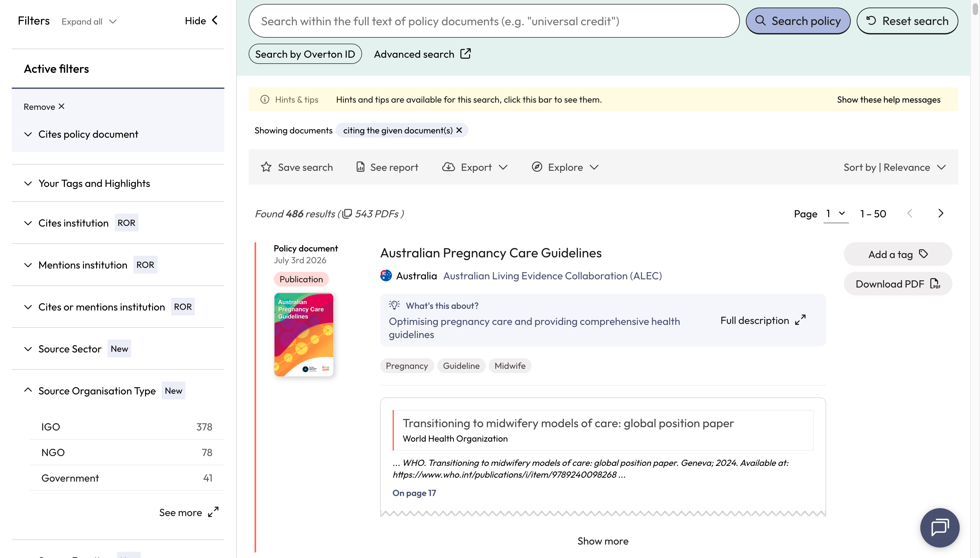Click the Export cloud download icon

click(x=448, y=167)
